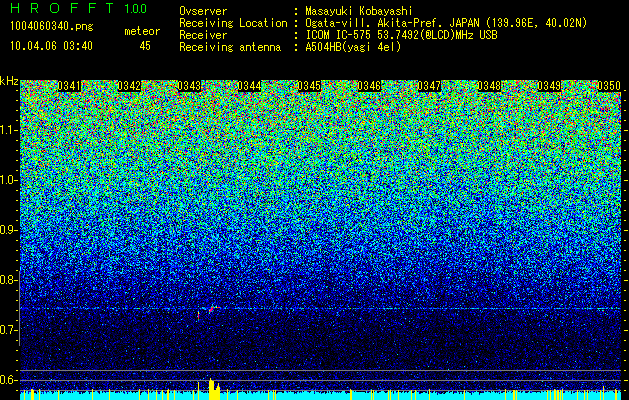
Task: Click the meteor label
Action: 142,31
